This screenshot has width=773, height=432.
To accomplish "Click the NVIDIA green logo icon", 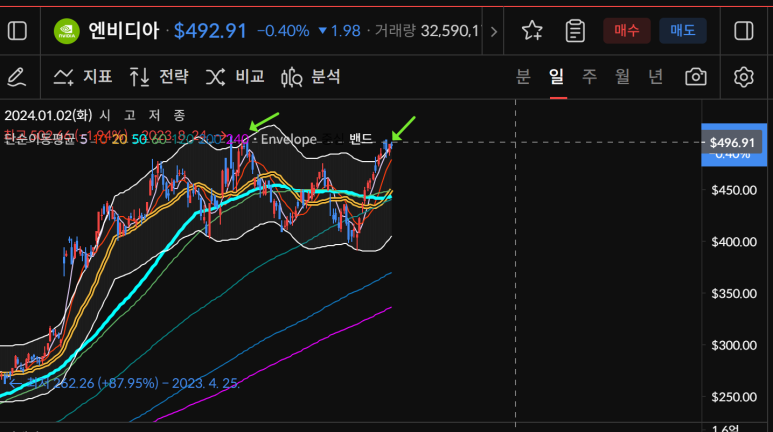I will click(x=67, y=31).
